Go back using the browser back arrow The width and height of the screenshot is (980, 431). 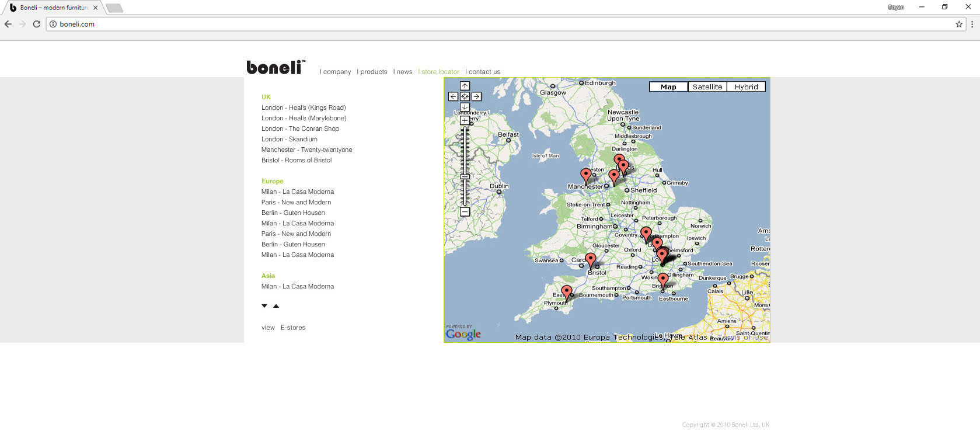tap(8, 24)
